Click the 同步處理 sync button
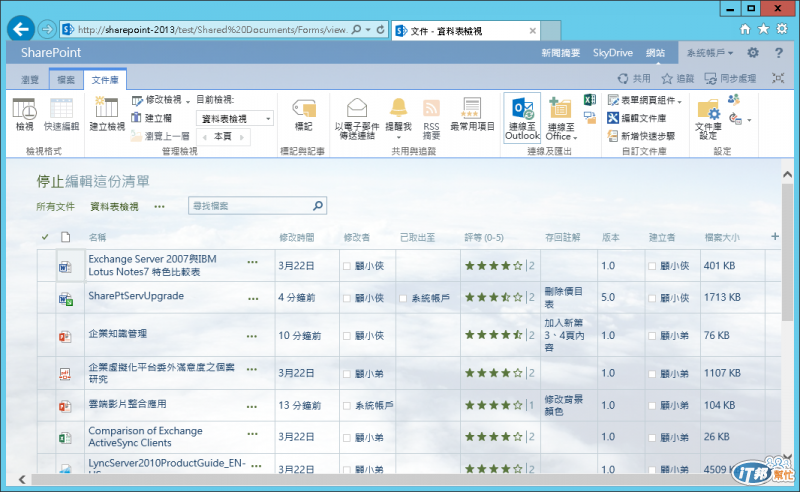Viewport: 800px width, 492px height. pyautogui.click(x=731, y=78)
